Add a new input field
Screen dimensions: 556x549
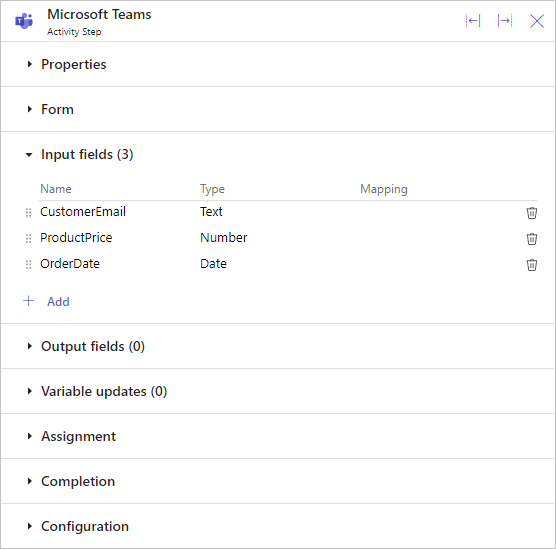[x=58, y=302]
